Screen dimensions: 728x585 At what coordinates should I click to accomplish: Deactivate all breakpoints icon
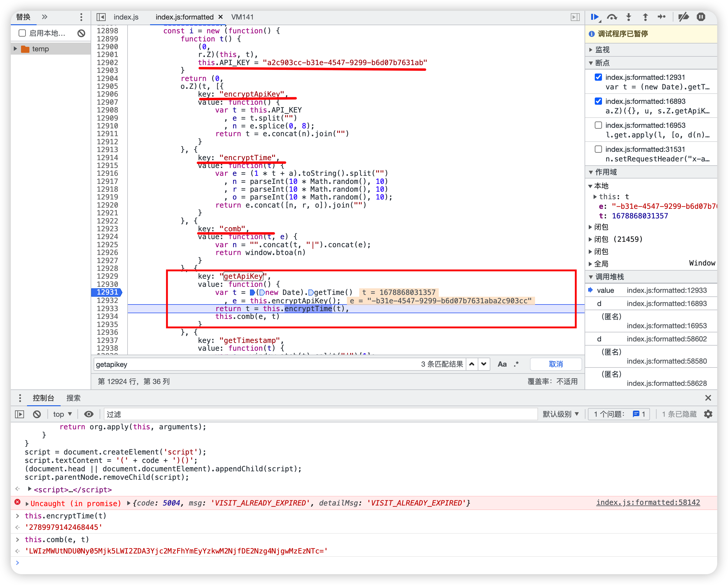pos(684,17)
